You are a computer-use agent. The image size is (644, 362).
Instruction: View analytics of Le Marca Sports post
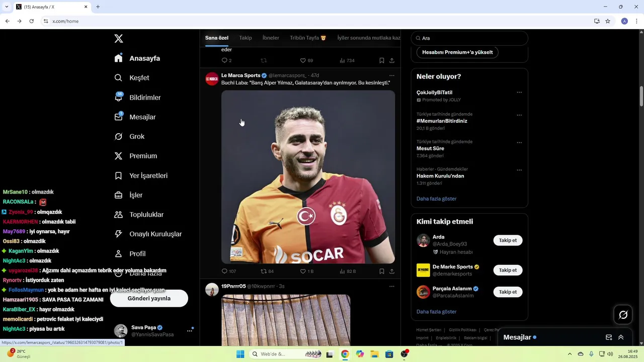click(x=342, y=271)
